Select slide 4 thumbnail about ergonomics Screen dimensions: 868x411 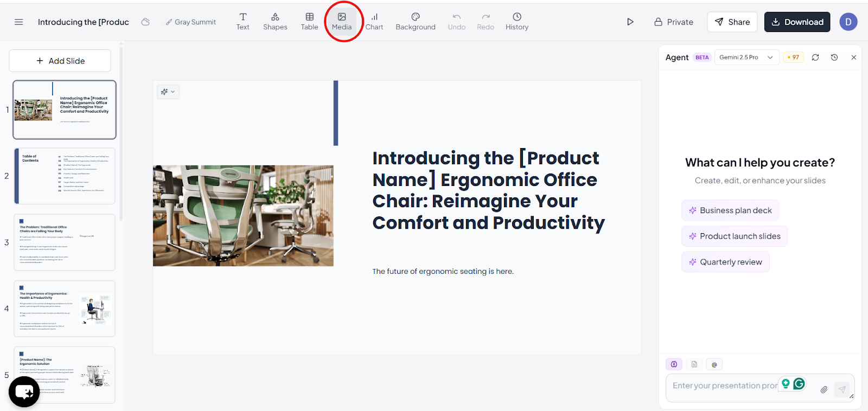click(65, 309)
